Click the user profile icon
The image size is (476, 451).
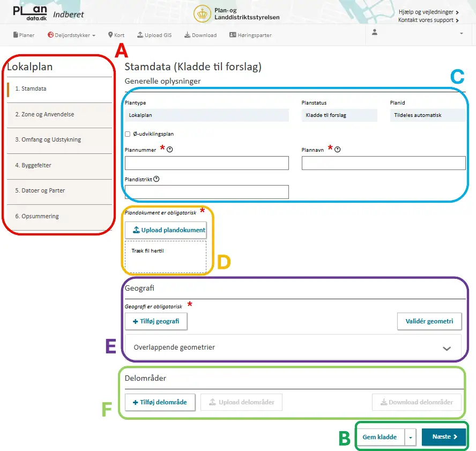374,33
